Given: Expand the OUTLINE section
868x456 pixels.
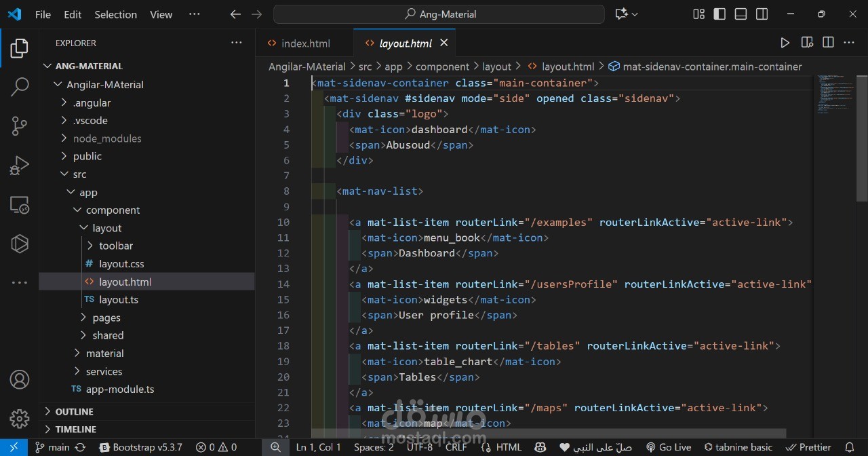Looking at the screenshot, I should (x=75, y=411).
